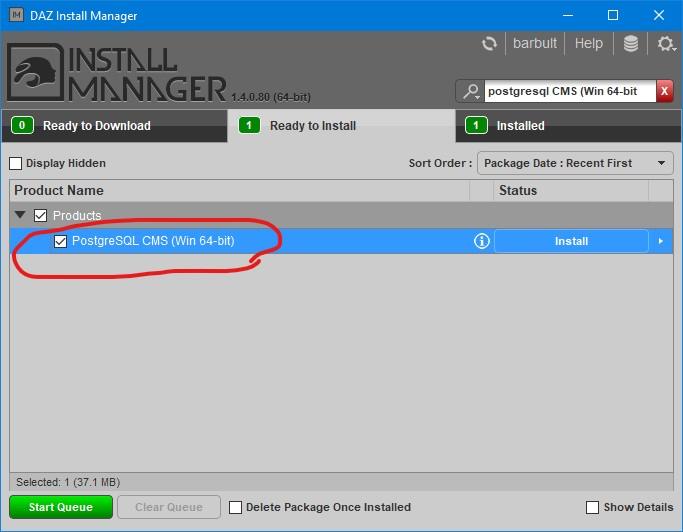Toggle the Display Hidden checkbox
Viewport: 683px width, 532px height.
16,163
